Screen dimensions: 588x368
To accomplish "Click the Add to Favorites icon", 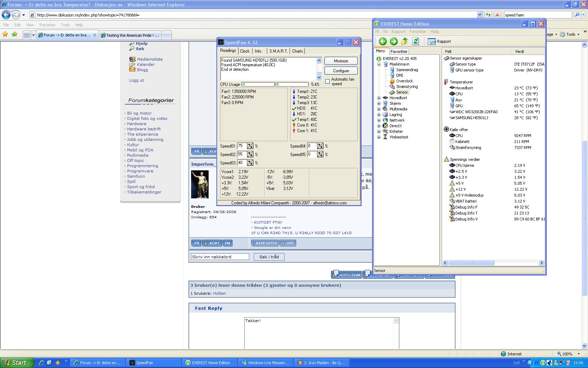I will (x=14, y=34).
